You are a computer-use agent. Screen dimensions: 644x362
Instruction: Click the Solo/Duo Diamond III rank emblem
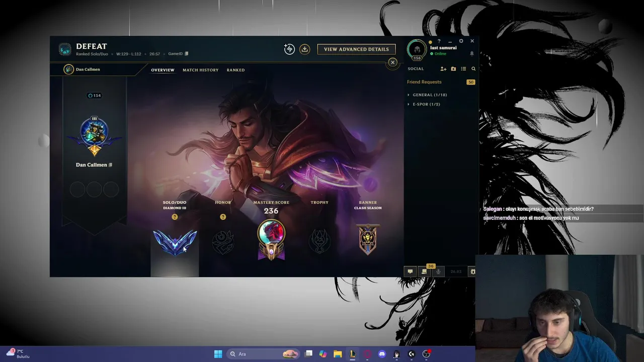pyautogui.click(x=175, y=242)
